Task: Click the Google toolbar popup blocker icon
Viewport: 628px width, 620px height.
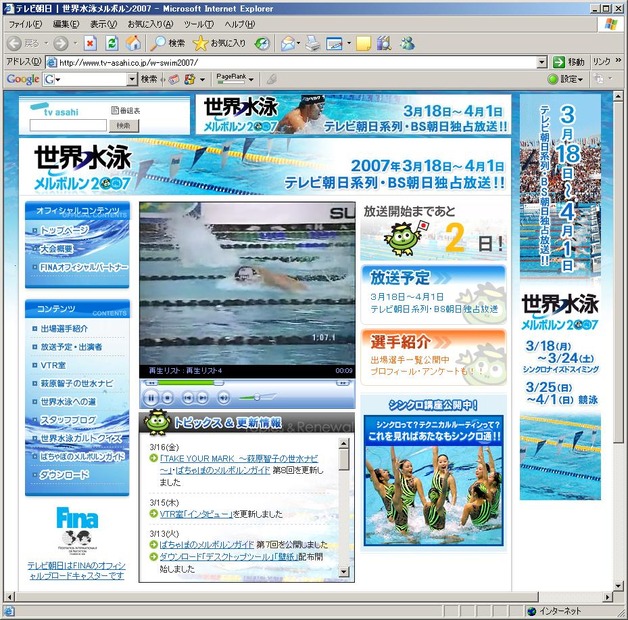Action: (x=173, y=79)
